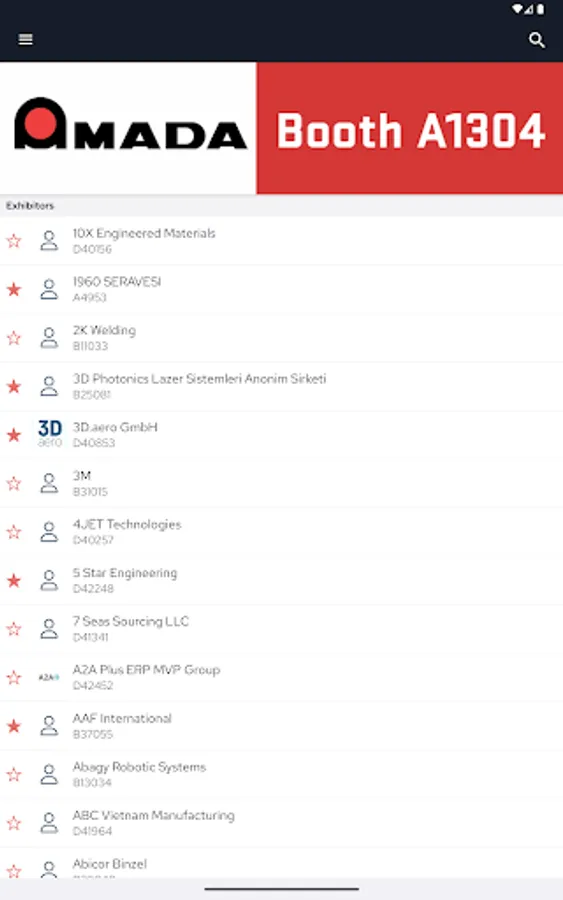Toggle favorite star for 5 Star Engineering
The width and height of the screenshot is (563, 900).
pyautogui.click(x=14, y=580)
